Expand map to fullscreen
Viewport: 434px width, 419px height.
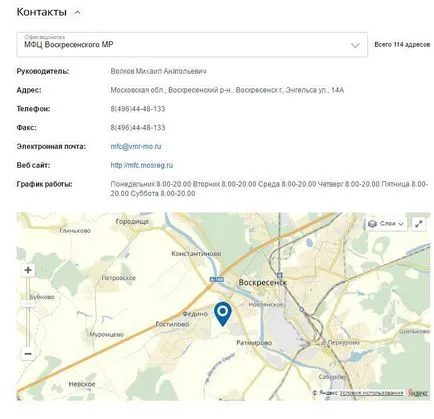(419, 224)
